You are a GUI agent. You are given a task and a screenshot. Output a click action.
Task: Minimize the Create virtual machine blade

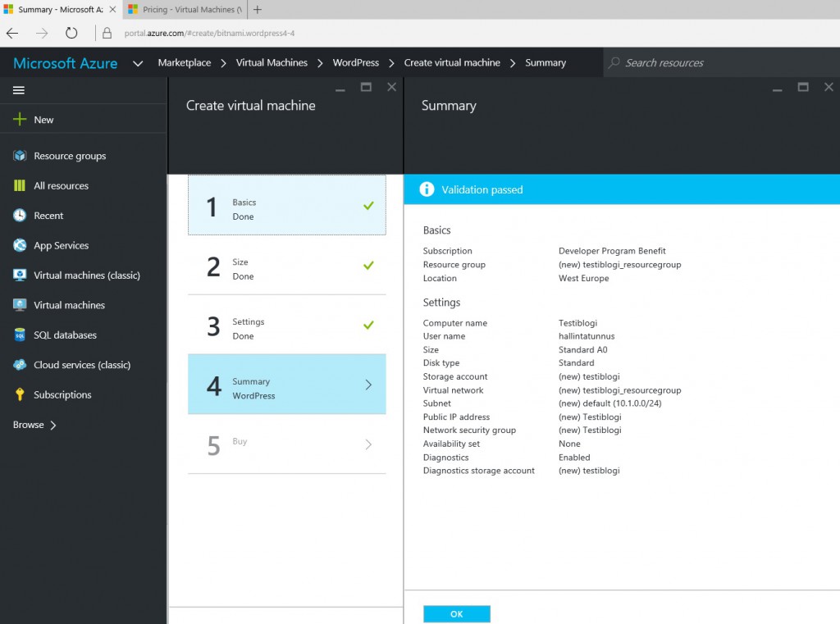[x=340, y=90]
